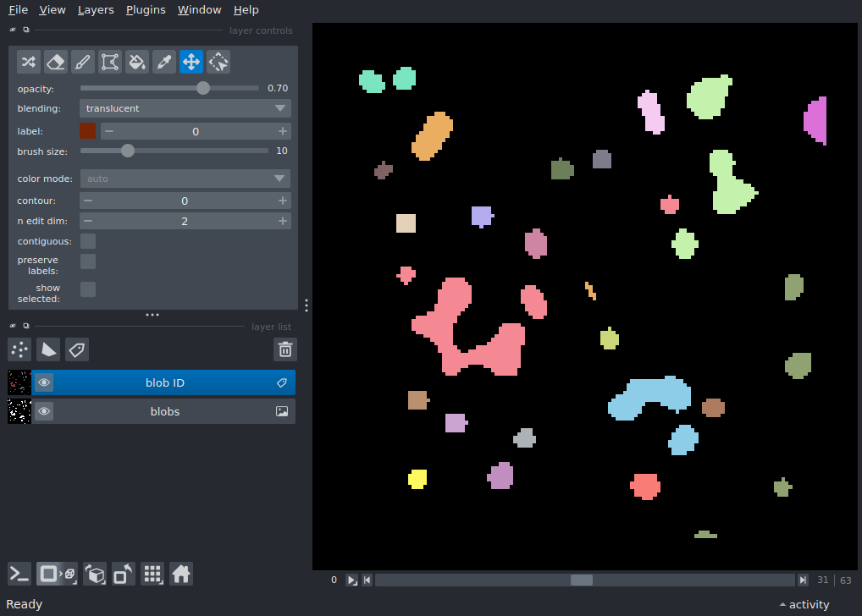Expand the activity panel
The width and height of the screenshot is (862, 616).
coord(804,604)
